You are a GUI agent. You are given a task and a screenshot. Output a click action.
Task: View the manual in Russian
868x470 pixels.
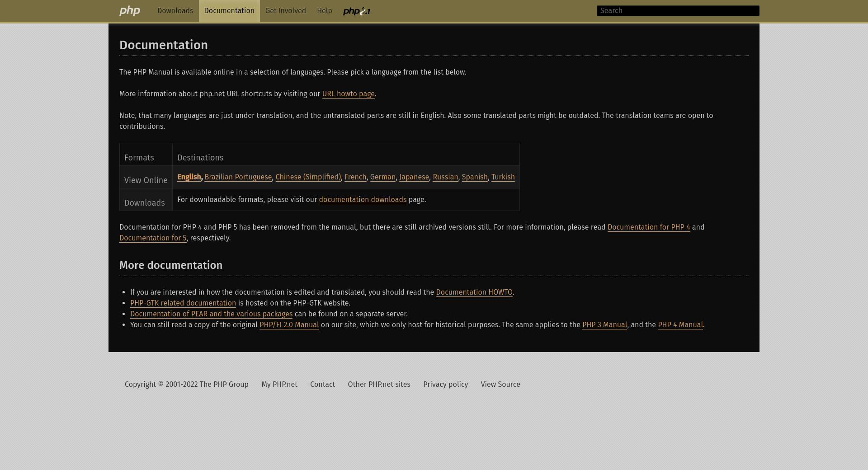click(445, 177)
